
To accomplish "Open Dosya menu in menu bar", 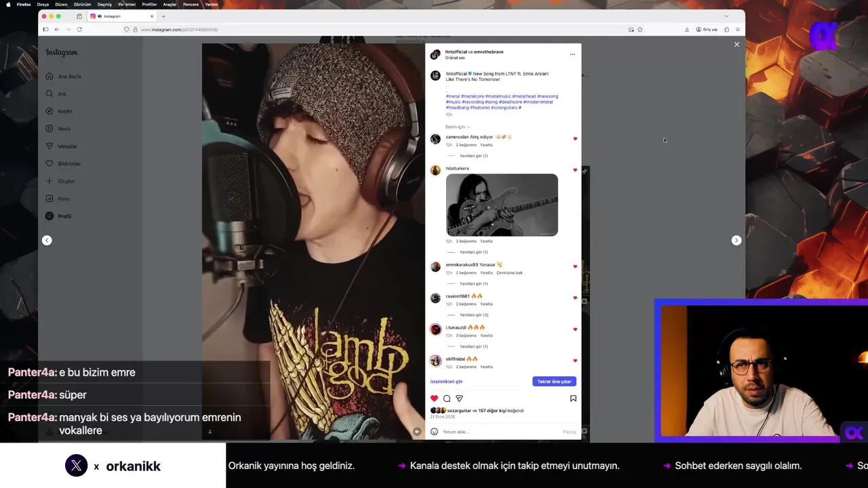I will (x=43, y=4).
